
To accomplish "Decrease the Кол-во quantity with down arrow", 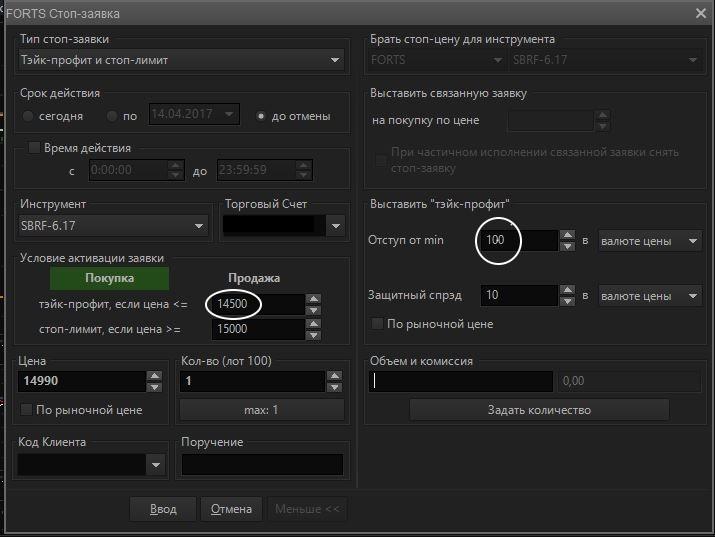I will click(332, 387).
